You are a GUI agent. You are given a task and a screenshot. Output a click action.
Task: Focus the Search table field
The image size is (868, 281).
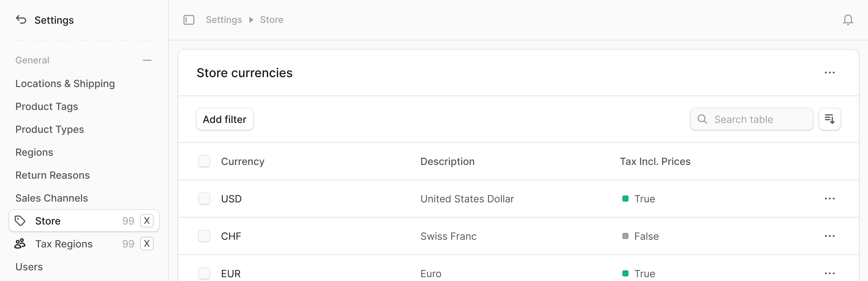coord(751,119)
